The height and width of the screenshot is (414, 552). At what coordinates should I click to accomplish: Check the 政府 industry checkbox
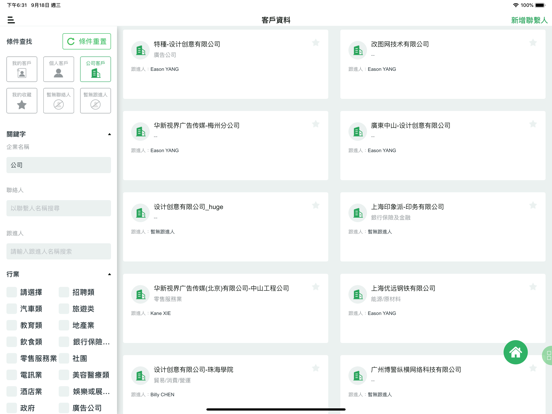click(12, 408)
